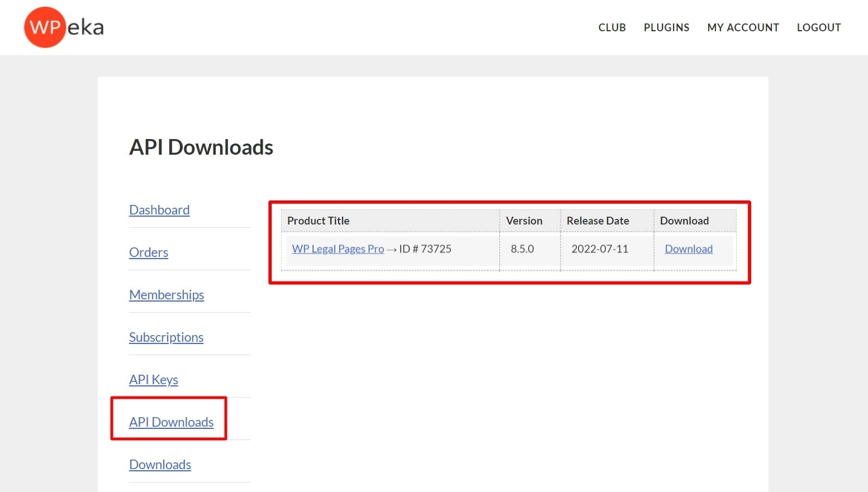868x492 pixels.
Task: Open the Downloads section
Action: 160,465
